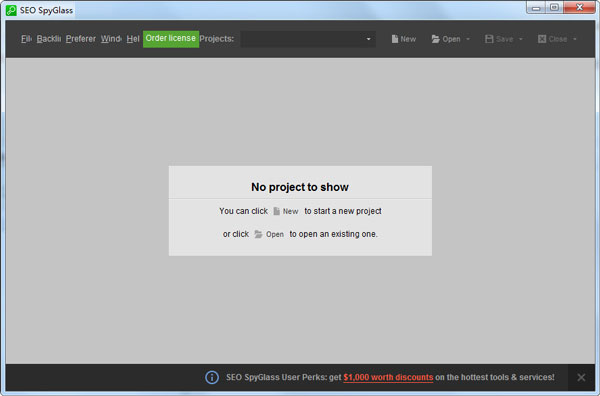Follow the $1,000 worth discounts link
Image resolution: width=600 pixels, height=396 pixels.
tap(388, 377)
